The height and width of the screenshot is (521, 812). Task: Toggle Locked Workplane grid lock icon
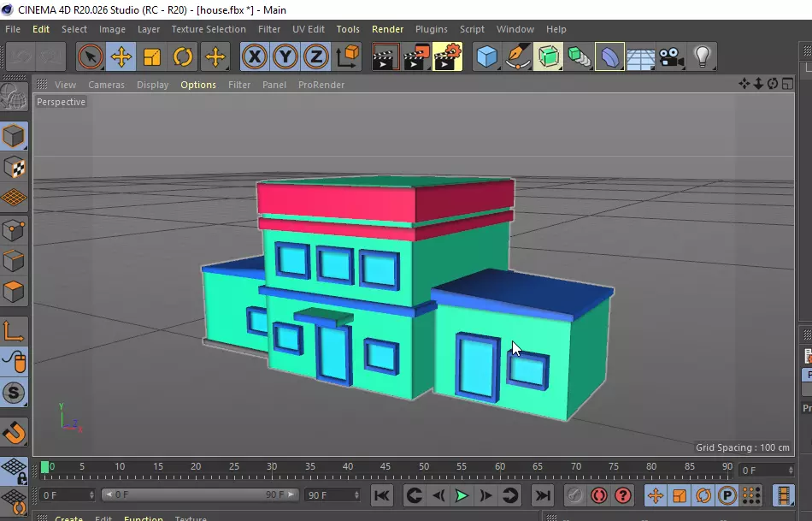coord(14,471)
